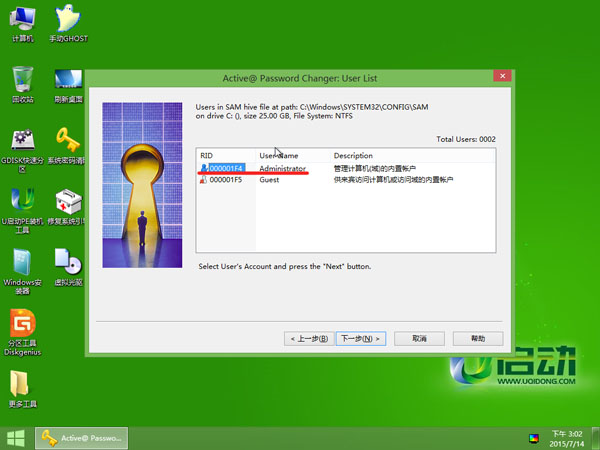
Task: Close the Password Changer dialog
Action: click(502, 76)
